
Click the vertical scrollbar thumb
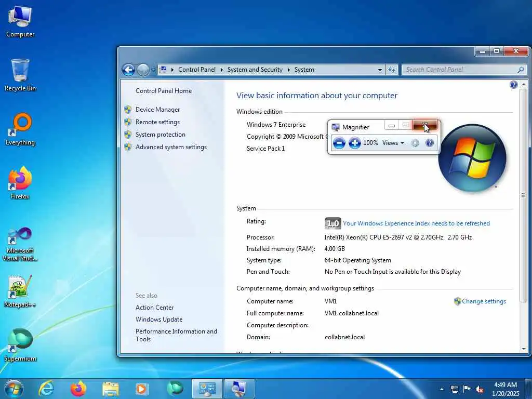524,195
